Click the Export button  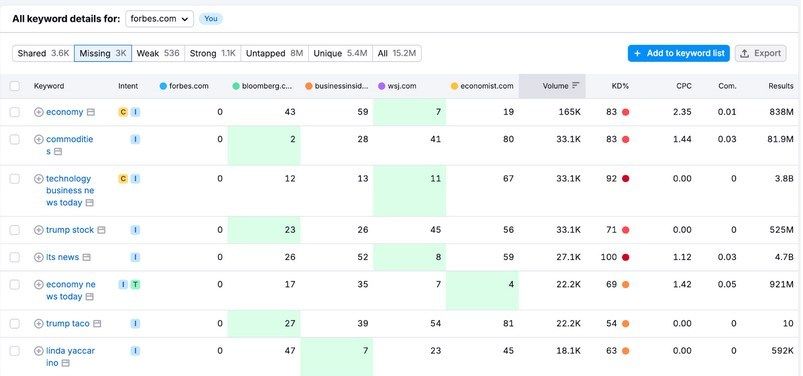760,53
